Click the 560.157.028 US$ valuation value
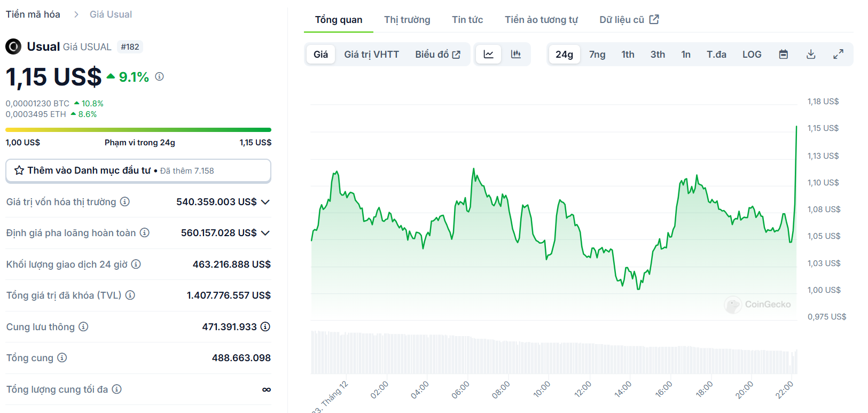The width and height of the screenshot is (868, 413). (x=218, y=233)
